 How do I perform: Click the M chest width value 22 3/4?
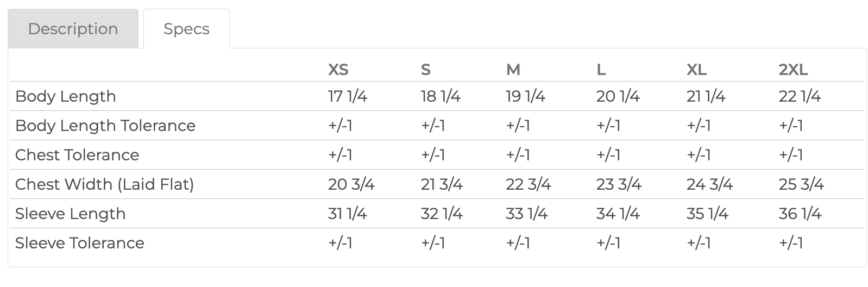[528, 184]
